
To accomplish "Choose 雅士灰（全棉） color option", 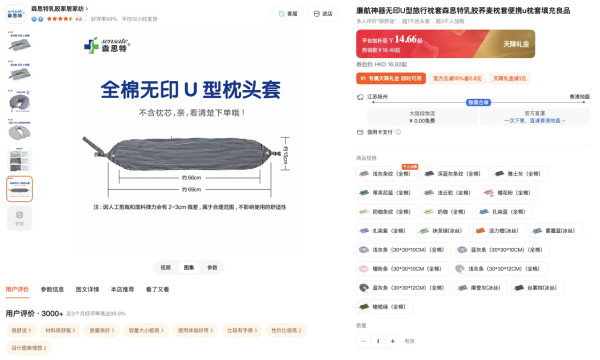I will [519, 174].
